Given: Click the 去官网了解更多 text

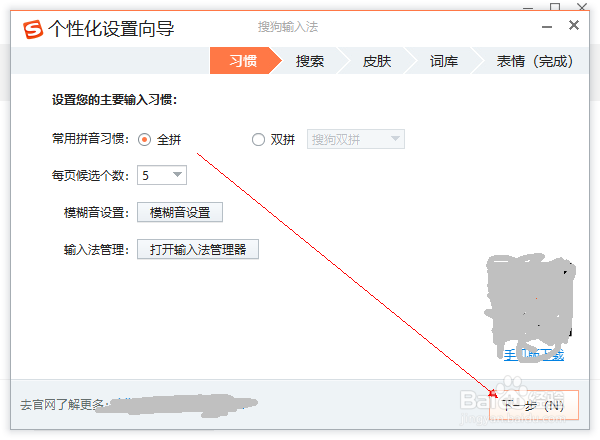Looking at the screenshot, I should (x=64, y=405).
